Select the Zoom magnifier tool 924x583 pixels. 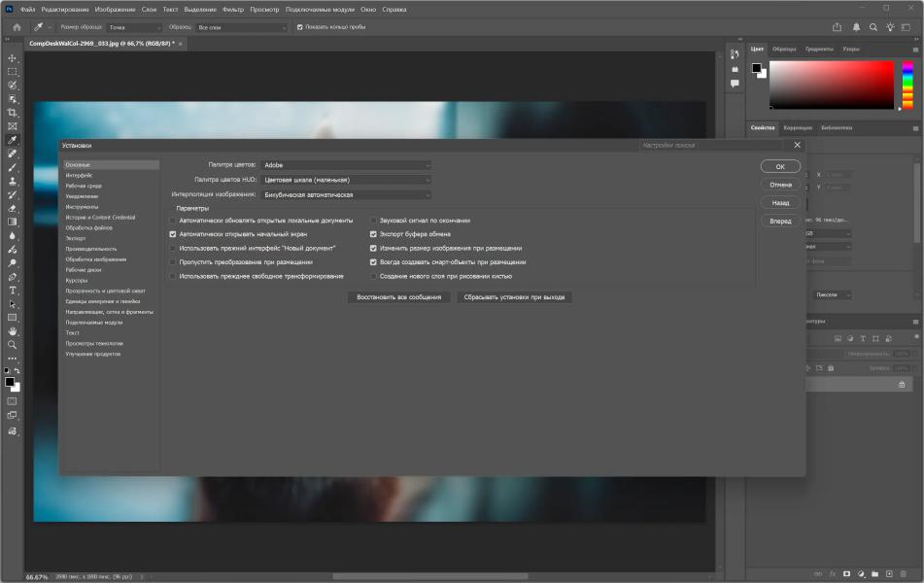pos(13,344)
